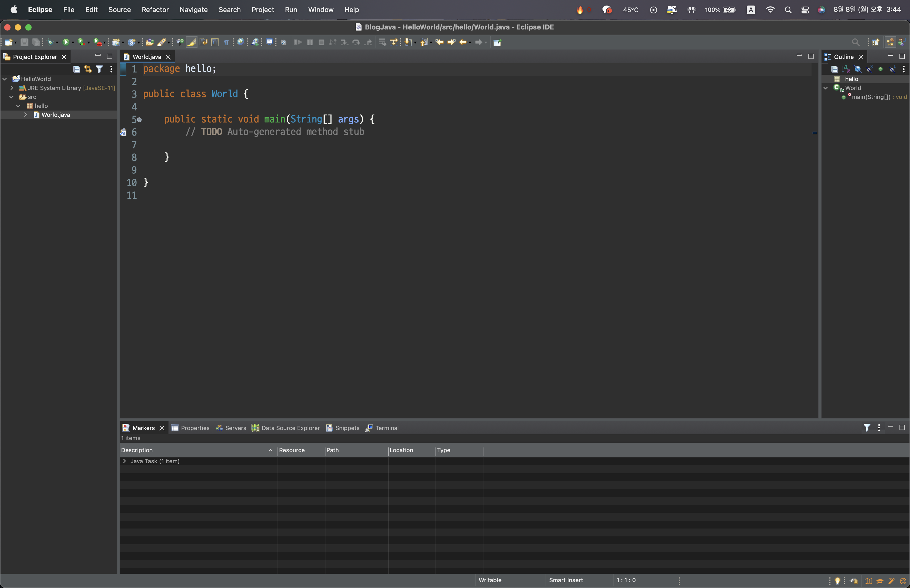Toggle Hide Fields in the Outline view

[x=858, y=69]
